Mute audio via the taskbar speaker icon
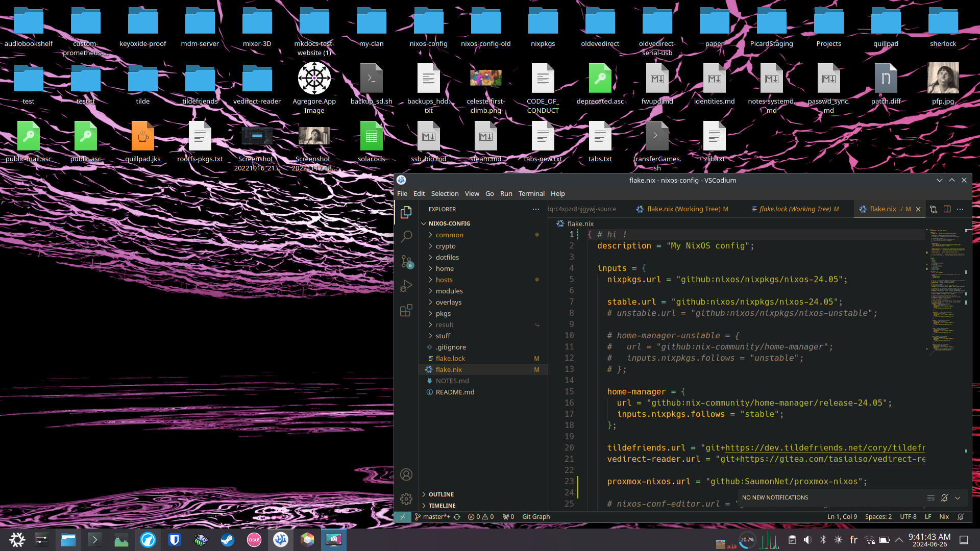 pos(807,539)
